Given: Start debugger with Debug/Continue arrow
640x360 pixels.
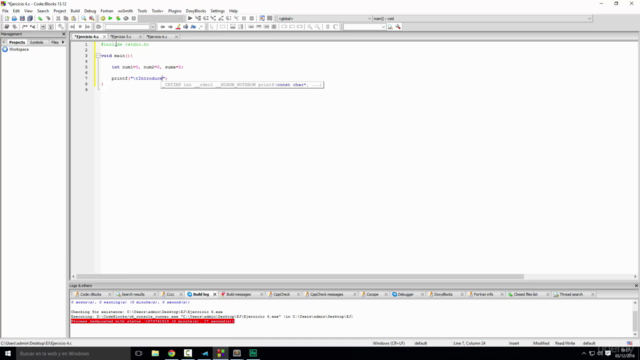Looking at the screenshot, I should click(x=190, y=18).
